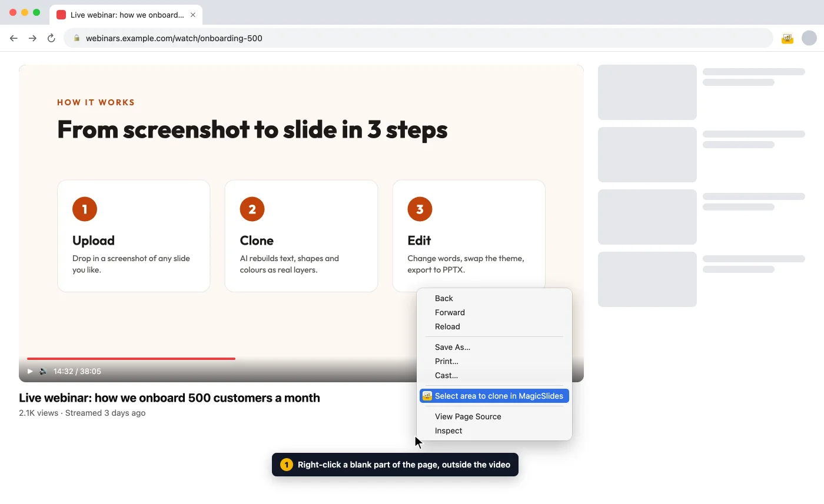824x504 pixels.
Task: Click the orange number 1 circle in the Upload card
Action: tap(85, 209)
